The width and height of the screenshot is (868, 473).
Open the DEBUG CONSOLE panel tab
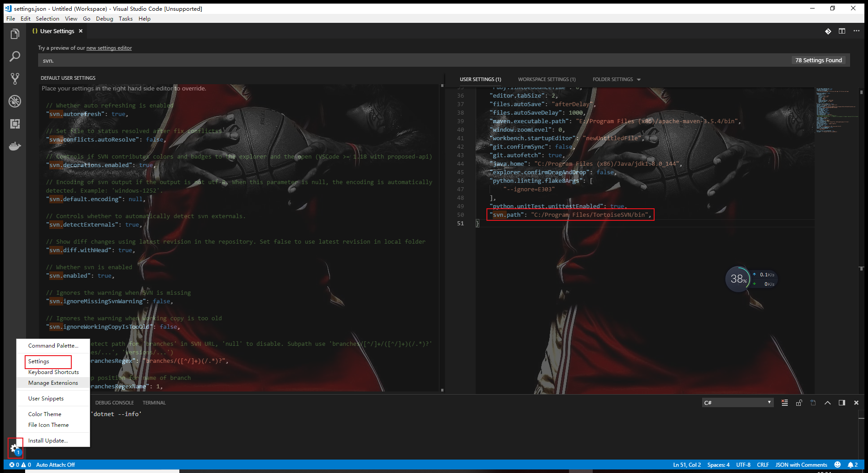pyautogui.click(x=114, y=403)
